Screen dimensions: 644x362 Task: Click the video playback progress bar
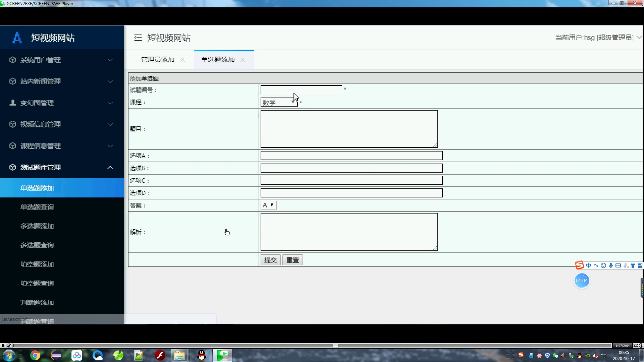click(312, 346)
